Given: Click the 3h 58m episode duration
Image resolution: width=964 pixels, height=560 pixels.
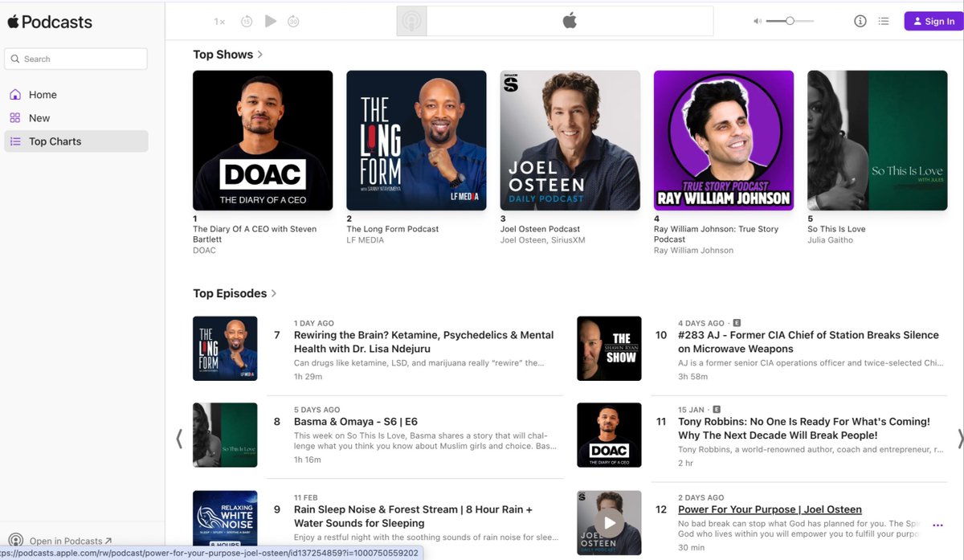Looking at the screenshot, I should pyautogui.click(x=692, y=377).
